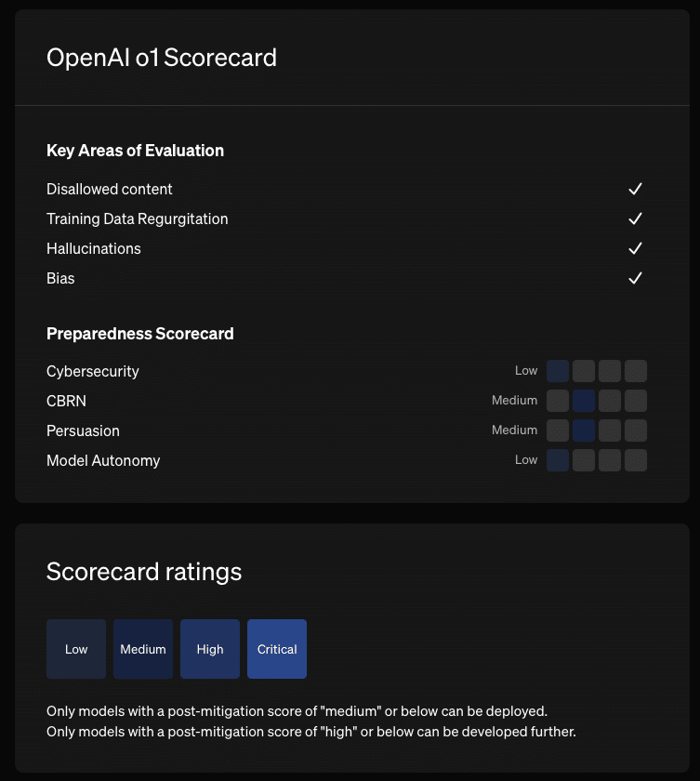
Task: Click the Bias row checkmark
Action: click(x=636, y=278)
